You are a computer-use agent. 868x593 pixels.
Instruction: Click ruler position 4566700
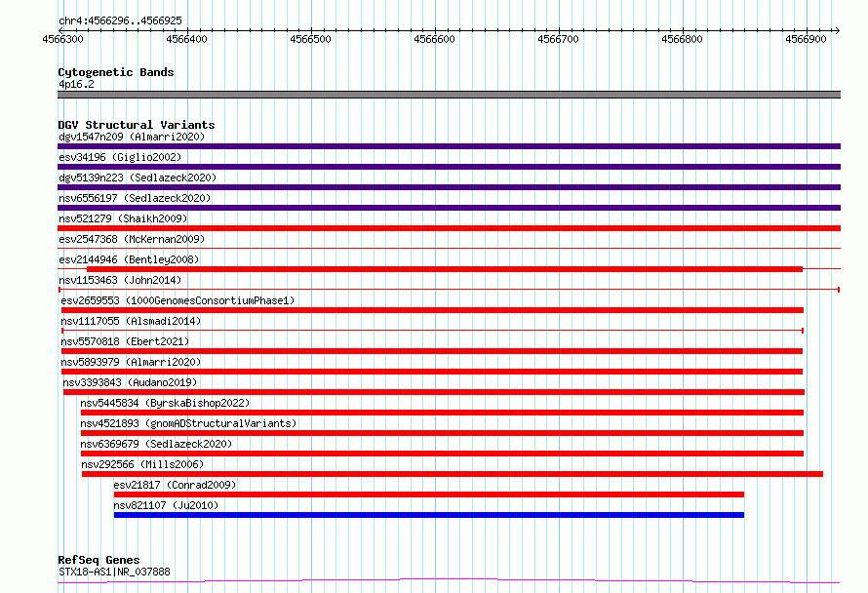coord(558,39)
